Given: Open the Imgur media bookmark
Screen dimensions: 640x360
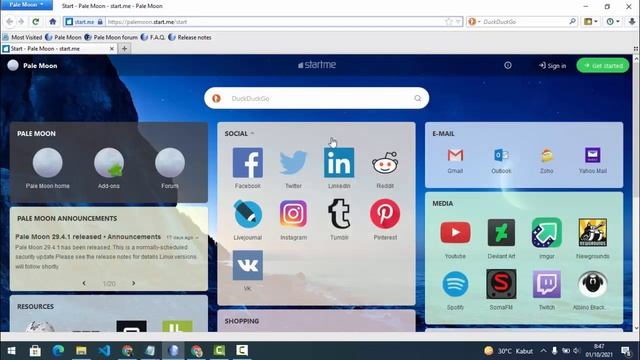Looking at the screenshot, I should (547, 233).
